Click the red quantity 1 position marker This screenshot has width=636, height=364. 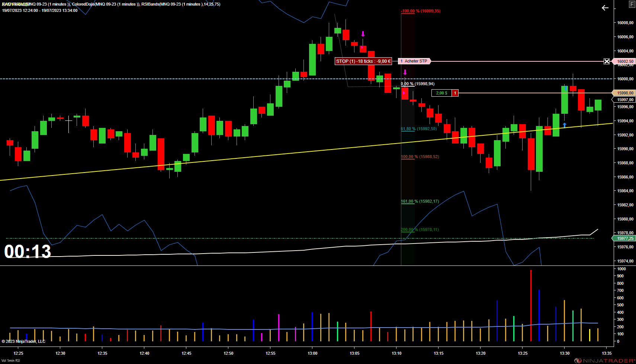455,93
